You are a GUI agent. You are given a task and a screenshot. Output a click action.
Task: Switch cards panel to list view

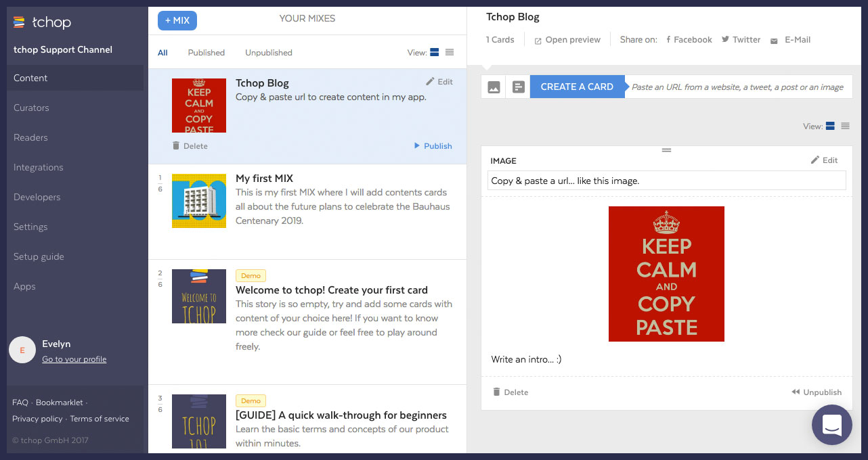coord(845,126)
